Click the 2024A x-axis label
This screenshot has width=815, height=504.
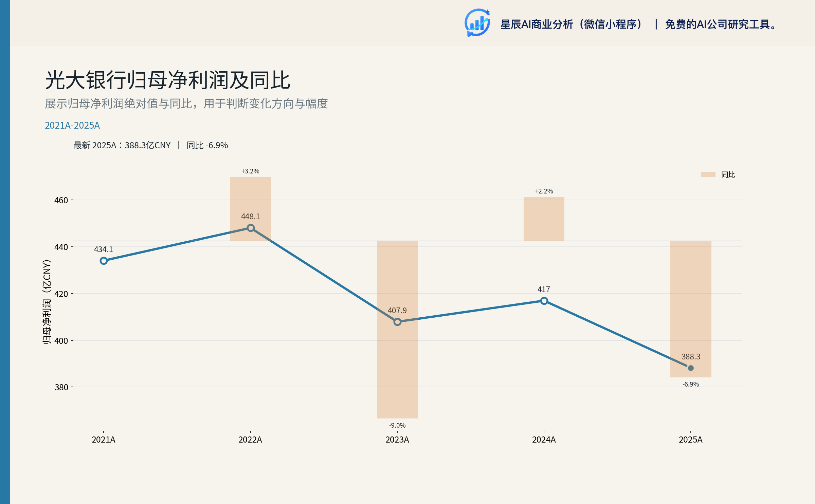[x=544, y=440]
